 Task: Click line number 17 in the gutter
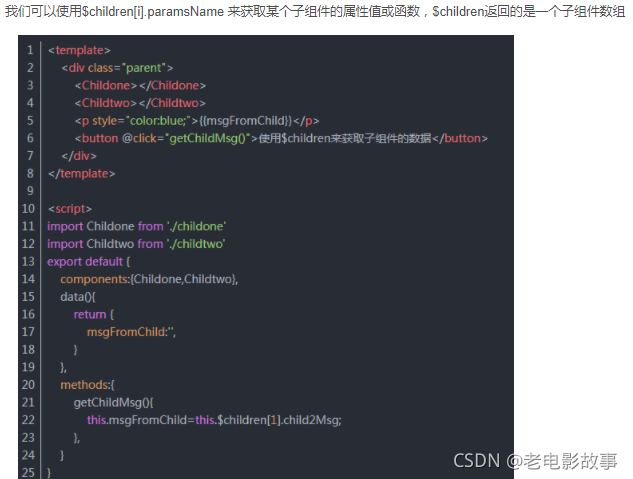(28, 332)
